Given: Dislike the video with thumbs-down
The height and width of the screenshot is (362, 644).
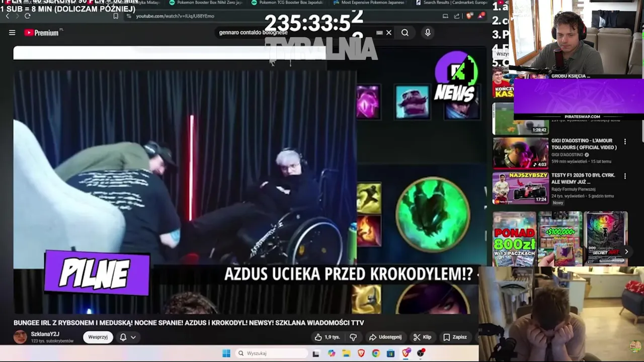Looking at the screenshot, I should point(353,337).
